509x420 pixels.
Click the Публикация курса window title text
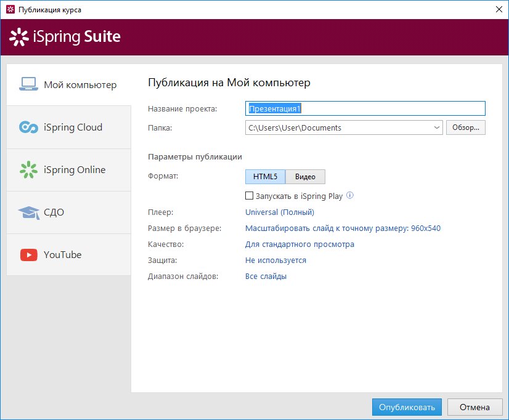point(50,10)
